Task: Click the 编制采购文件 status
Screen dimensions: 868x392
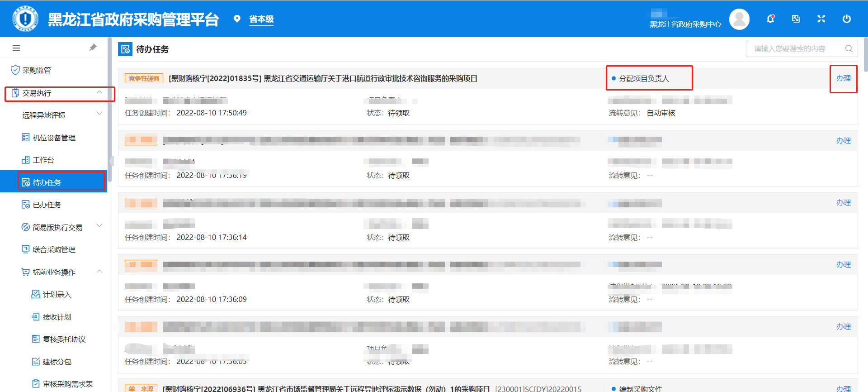Action: pos(641,388)
